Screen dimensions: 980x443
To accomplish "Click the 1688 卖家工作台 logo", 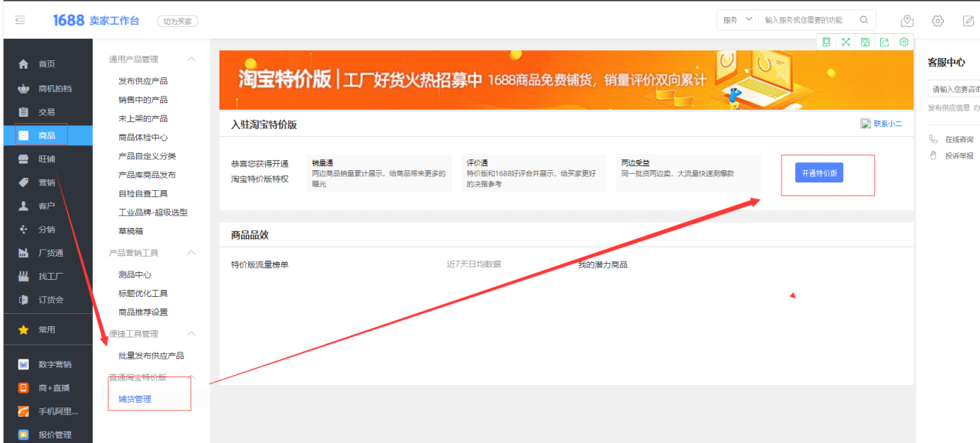I will pos(96,21).
